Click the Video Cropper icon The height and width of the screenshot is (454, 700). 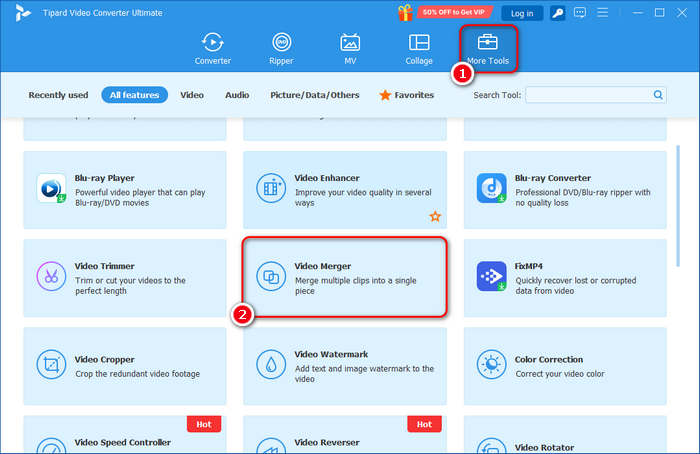[51, 364]
